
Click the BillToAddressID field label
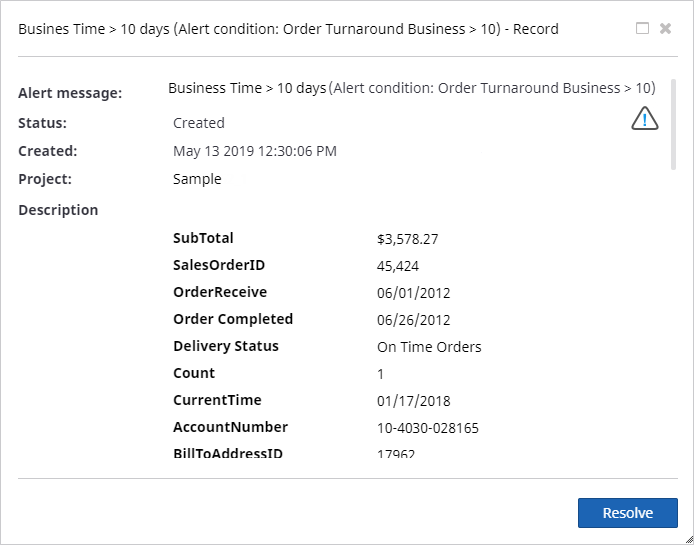(x=228, y=454)
